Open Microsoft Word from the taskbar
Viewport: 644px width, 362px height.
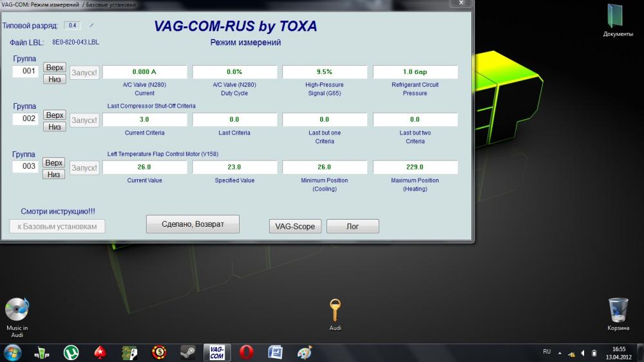275,352
